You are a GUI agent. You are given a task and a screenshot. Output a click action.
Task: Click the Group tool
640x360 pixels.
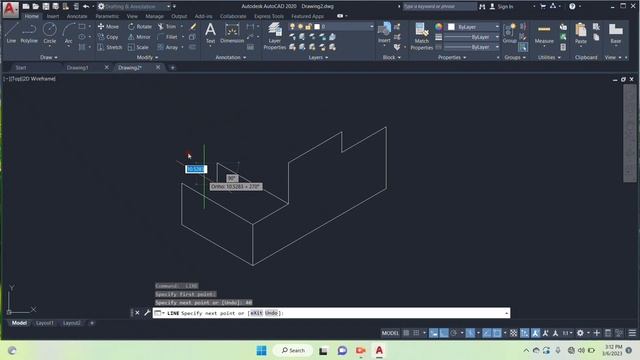[x=509, y=33]
